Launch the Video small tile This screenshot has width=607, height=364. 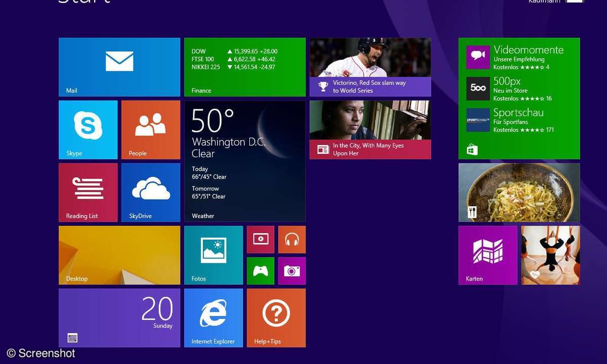[261, 240]
